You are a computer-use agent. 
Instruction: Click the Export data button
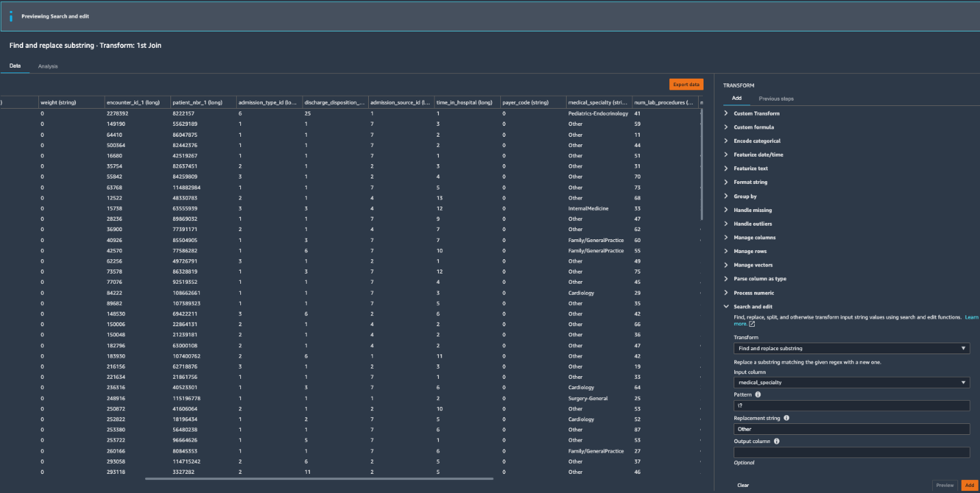coord(686,84)
